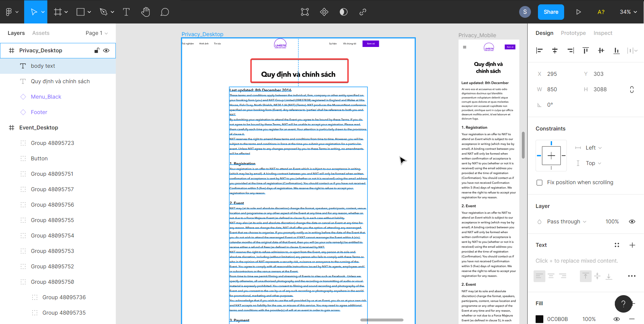
Task: Select the Text tool
Action: tap(126, 12)
